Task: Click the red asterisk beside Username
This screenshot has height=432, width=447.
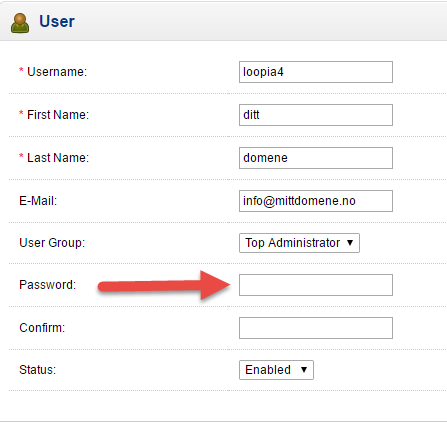Action: click(21, 70)
